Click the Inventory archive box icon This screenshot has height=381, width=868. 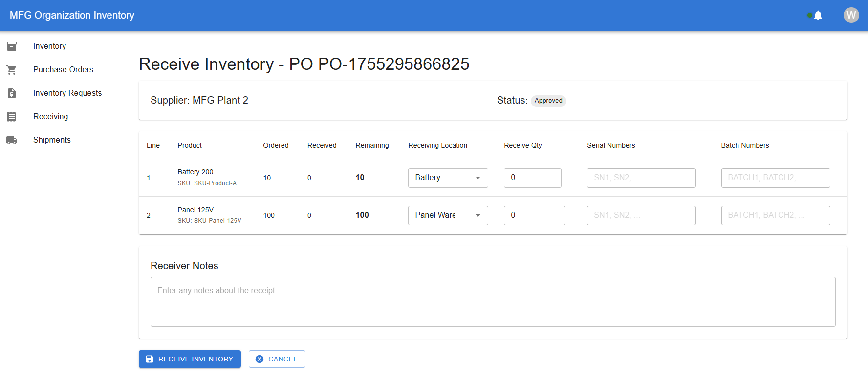(x=12, y=46)
